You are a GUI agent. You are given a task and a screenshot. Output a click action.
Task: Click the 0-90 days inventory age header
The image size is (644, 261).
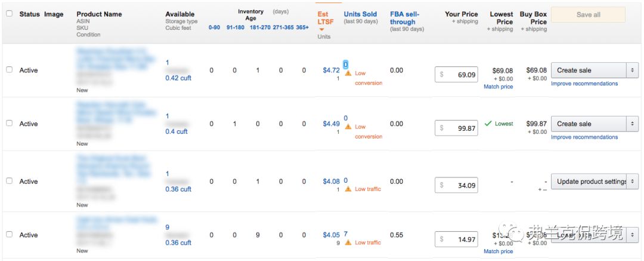tap(214, 27)
